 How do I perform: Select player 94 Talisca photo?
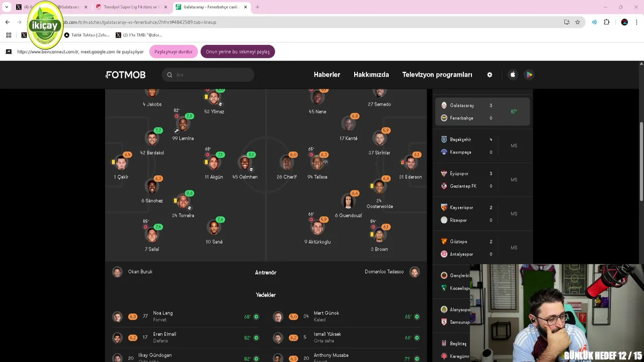coord(317,163)
